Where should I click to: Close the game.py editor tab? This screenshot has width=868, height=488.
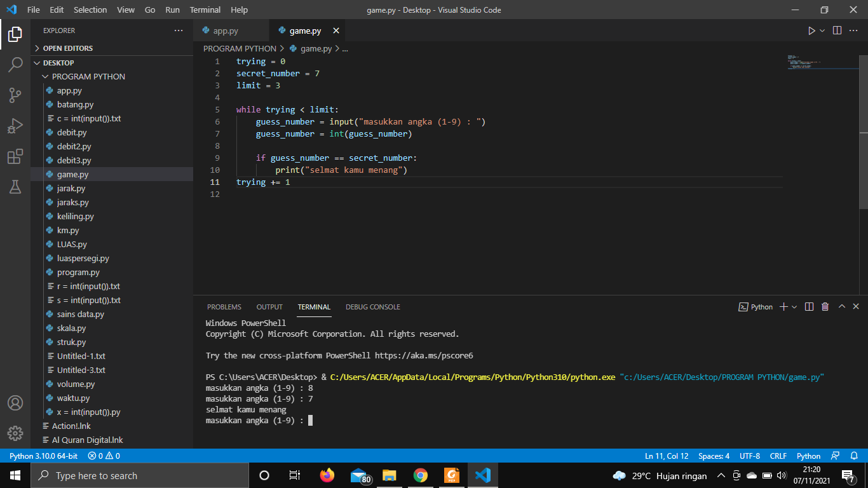[x=336, y=30]
